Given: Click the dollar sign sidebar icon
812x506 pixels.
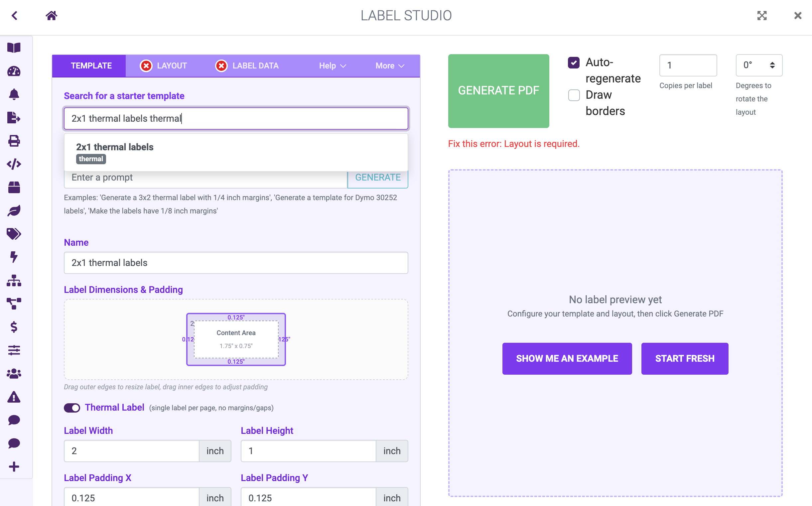Looking at the screenshot, I should point(14,326).
